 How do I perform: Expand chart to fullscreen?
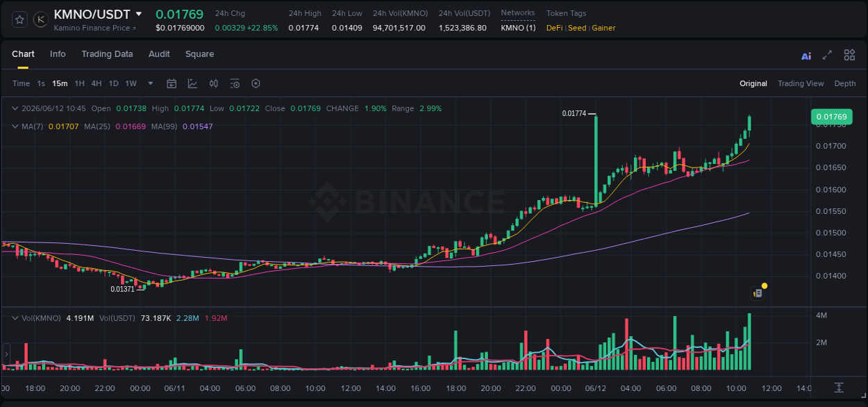827,55
